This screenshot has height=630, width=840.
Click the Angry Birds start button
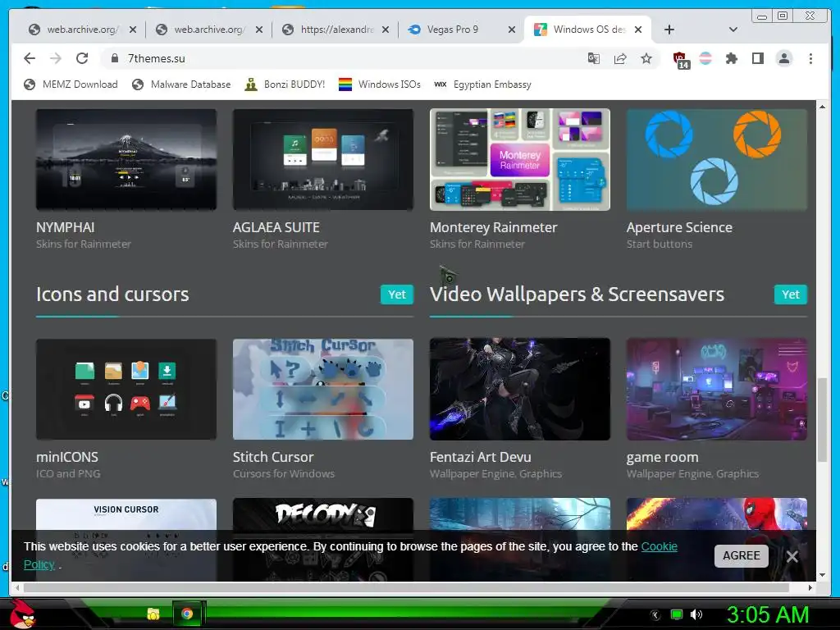[22, 614]
